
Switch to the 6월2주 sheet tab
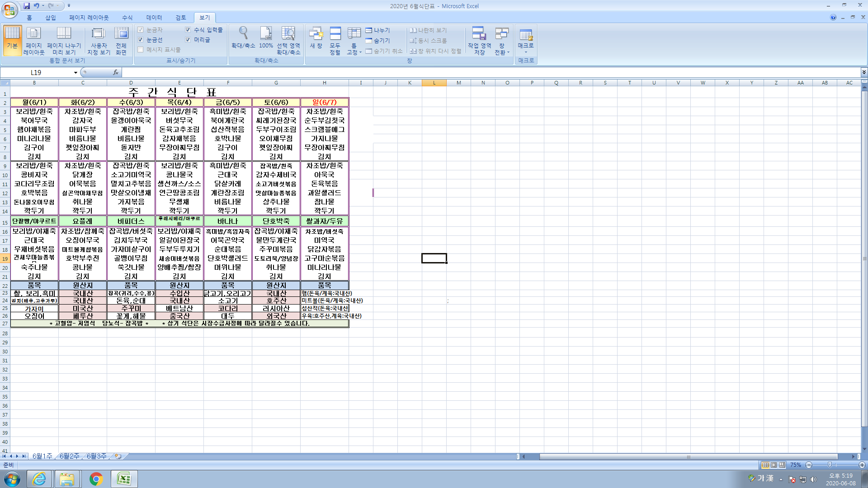pos(69,456)
